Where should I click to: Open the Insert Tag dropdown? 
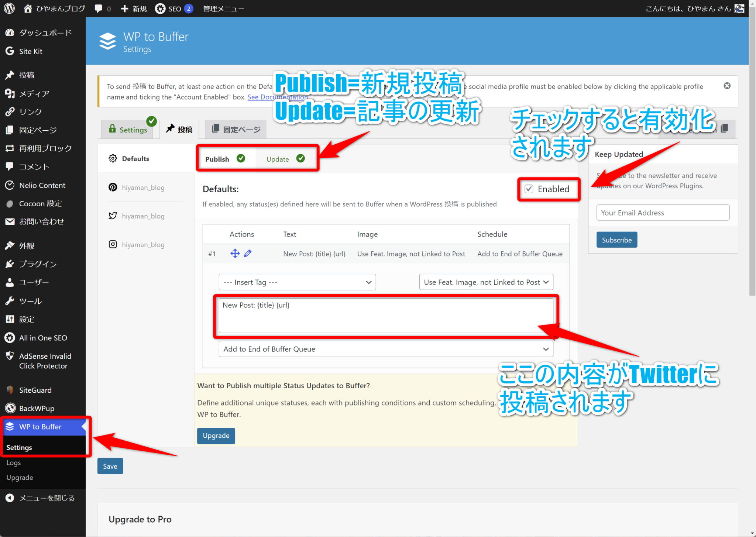tap(297, 282)
